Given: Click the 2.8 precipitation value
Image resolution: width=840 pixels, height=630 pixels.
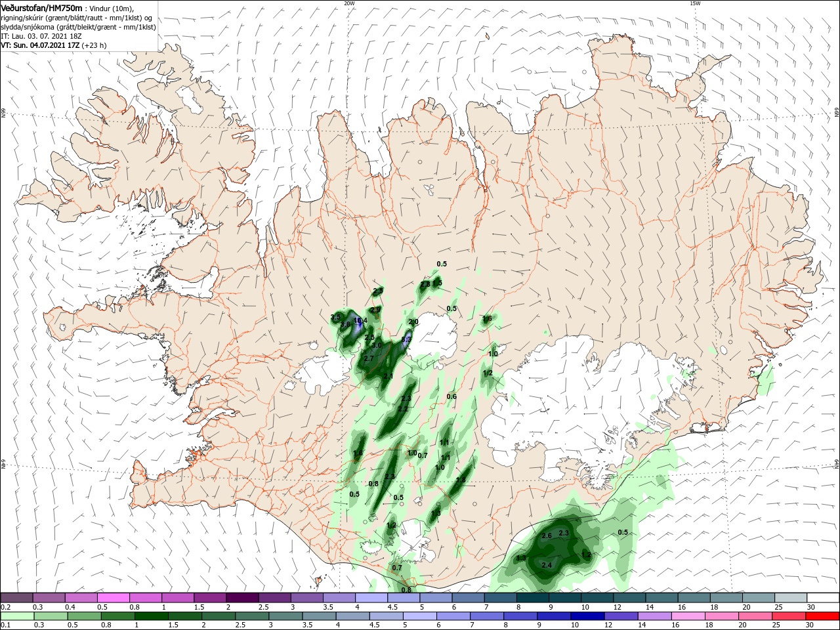Looking at the screenshot, I should click(x=425, y=284).
